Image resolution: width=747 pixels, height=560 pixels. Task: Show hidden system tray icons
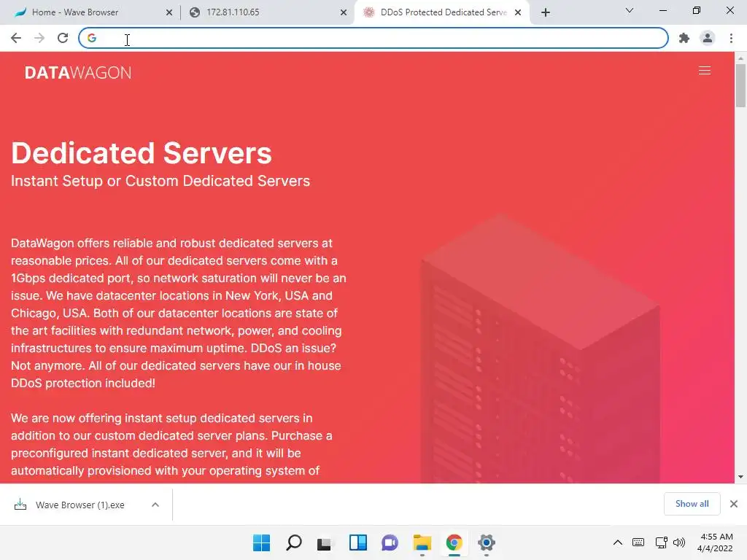[x=617, y=542]
